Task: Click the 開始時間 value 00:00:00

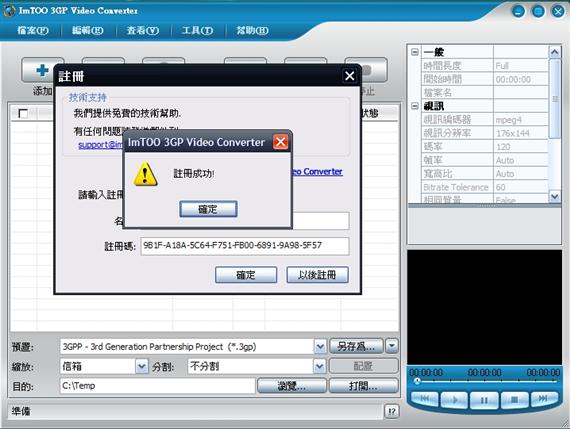Action: (513, 79)
